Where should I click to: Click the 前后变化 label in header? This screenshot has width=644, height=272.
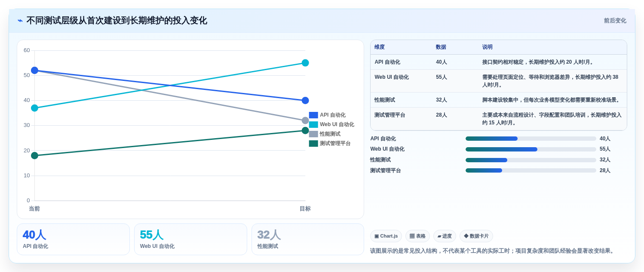pyautogui.click(x=615, y=21)
